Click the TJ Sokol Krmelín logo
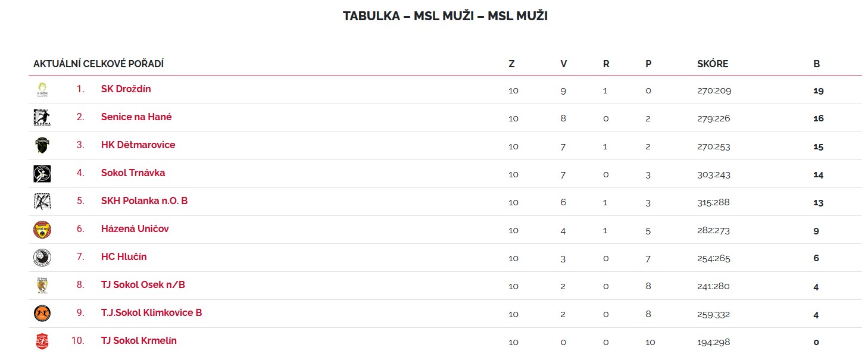 [42, 342]
